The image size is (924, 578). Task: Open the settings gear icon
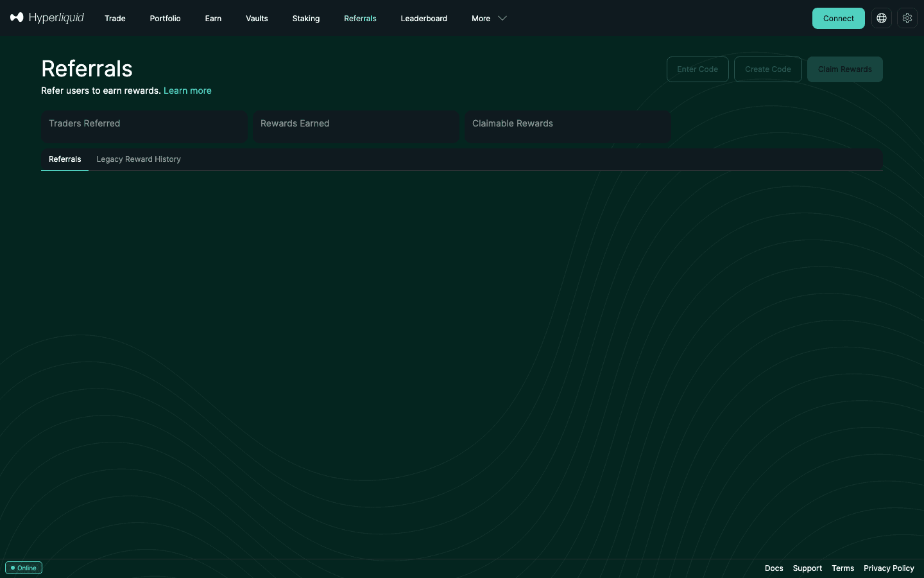(907, 18)
